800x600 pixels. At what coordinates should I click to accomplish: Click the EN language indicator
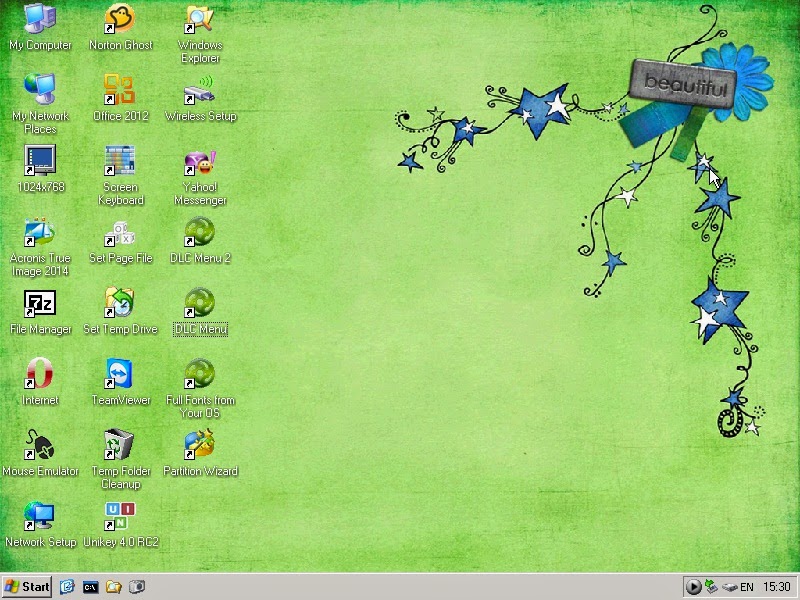pyautogui.click(x=747, y=587)
